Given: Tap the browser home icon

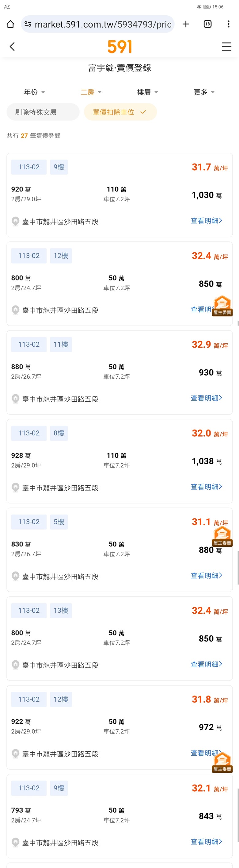Looking at the screenshot, I should pos(10,24).
